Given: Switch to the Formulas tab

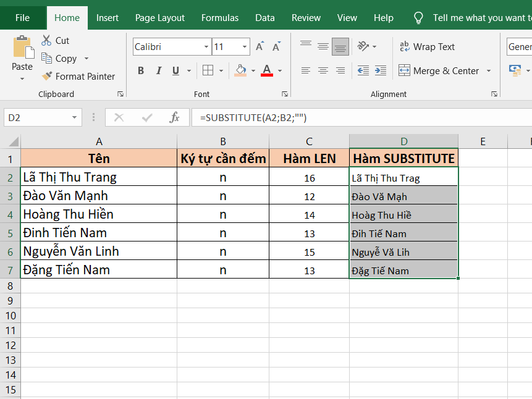Looking at the screenshot, I should click(221, 18).
